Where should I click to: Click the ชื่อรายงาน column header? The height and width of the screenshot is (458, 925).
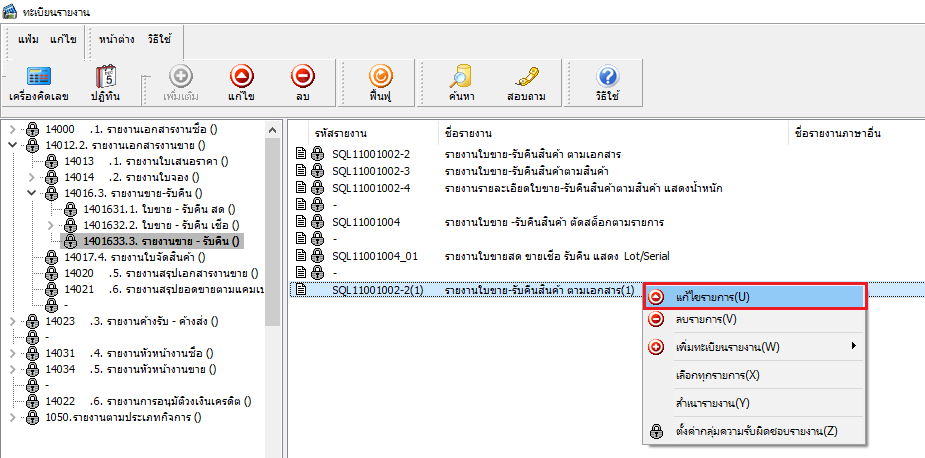pyautogui.click(x=467, y=132)
